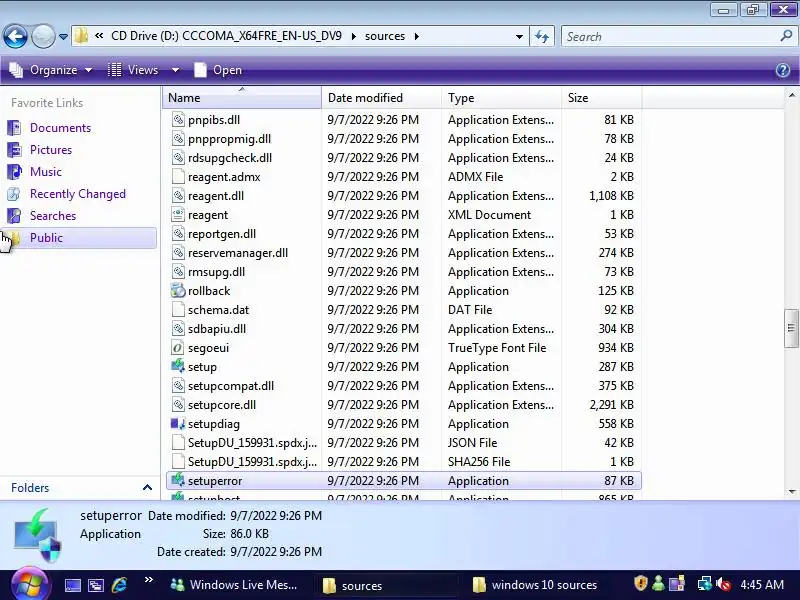This screenshot has width=800, height=600.
Task: Select the pnppropmig.dll file icon
Action: coord(178,138)
